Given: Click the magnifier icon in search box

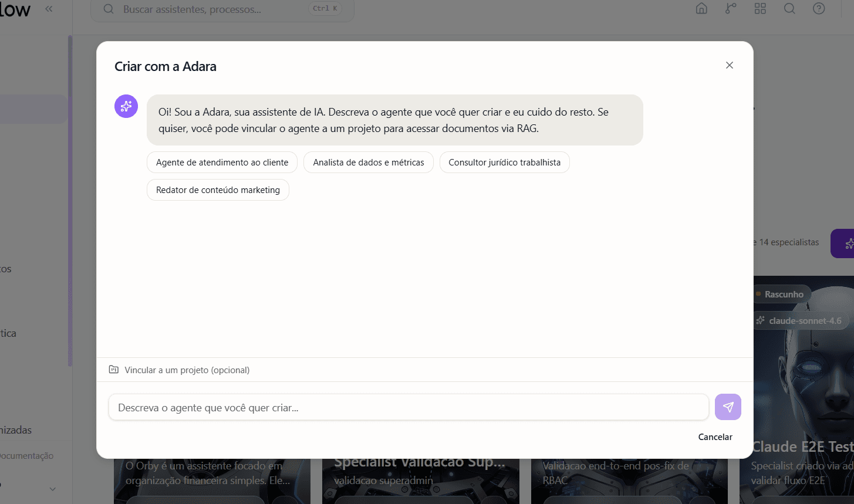Looking at the screenshot, I should (109, 9).
